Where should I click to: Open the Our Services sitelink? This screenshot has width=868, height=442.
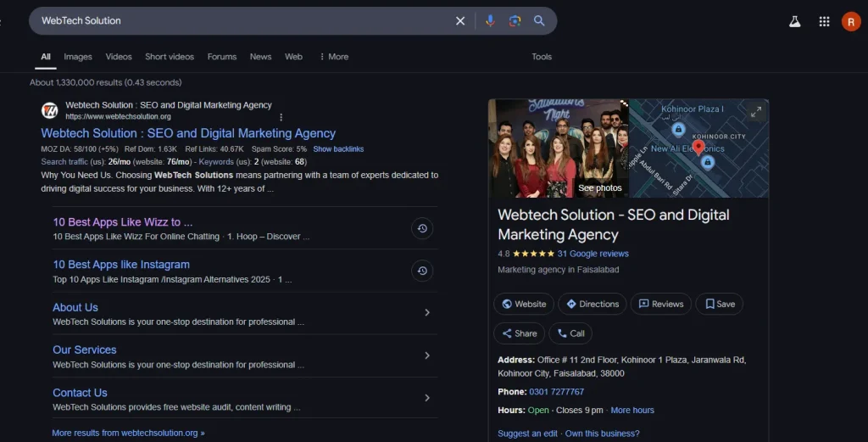(85, 350)
